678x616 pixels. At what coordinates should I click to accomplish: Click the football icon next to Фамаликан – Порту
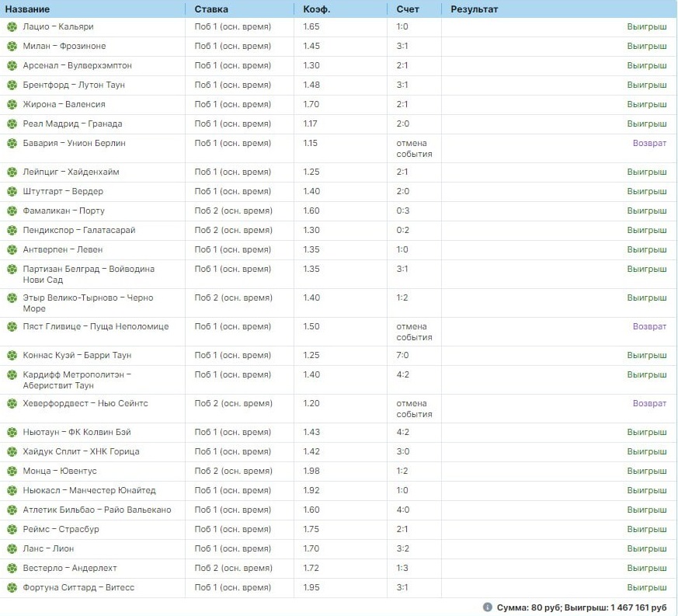[12, 211]
